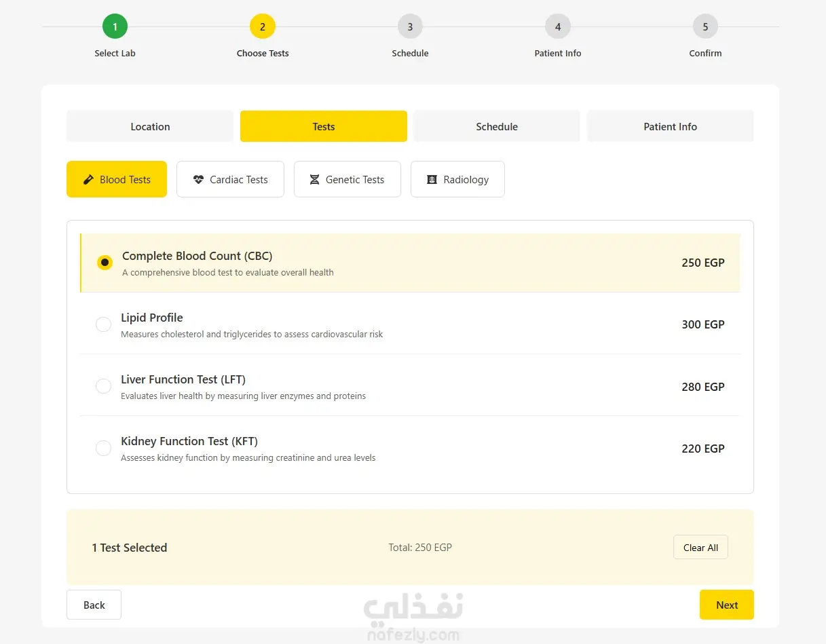Open the Schedule tab
Viewport: 826px width, 644px height.
497,127
